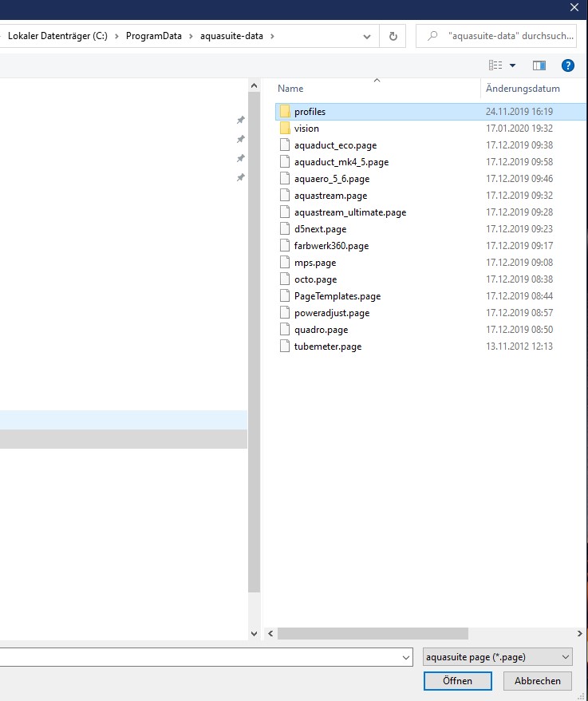
Task: Expand the address bar history dropdown
Action: (x=366, y=36)
